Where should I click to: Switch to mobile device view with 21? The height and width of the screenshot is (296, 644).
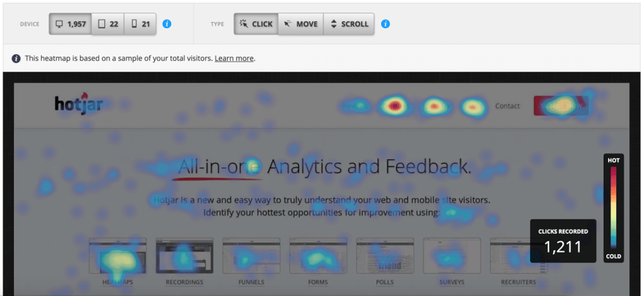point(140,24)
